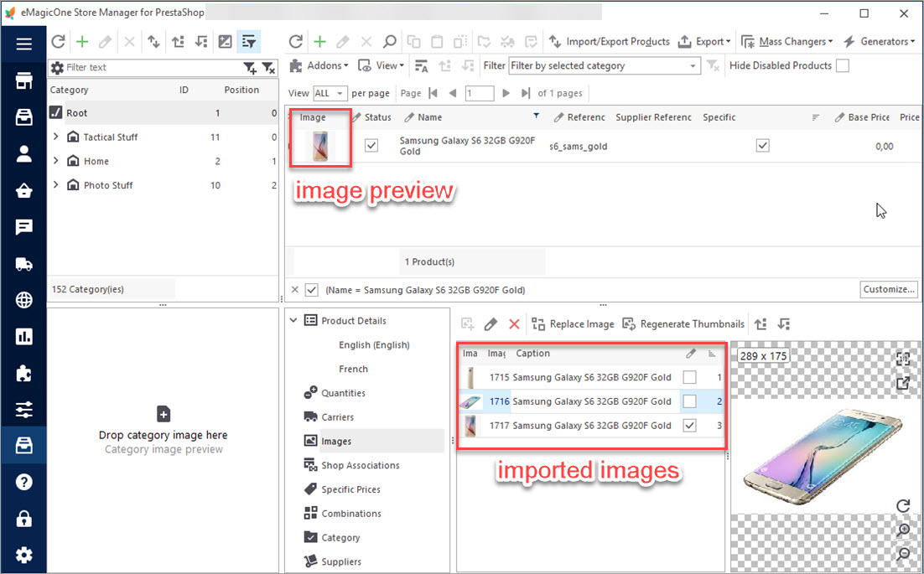Click Regenerate Thumbnails button
The width and height of the screenshot is (924, 574).
click(x=683, y=323)
